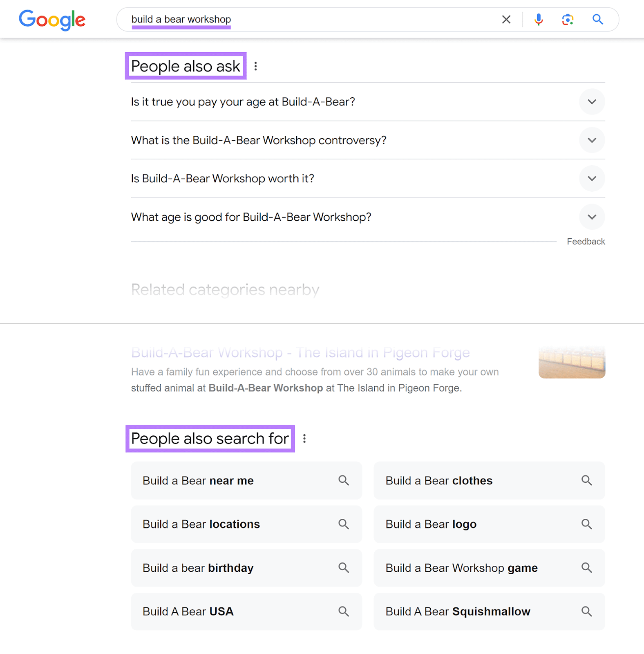
Task: Click the search icon next to 'Build A Bear USA'
Action: (344, 611)
